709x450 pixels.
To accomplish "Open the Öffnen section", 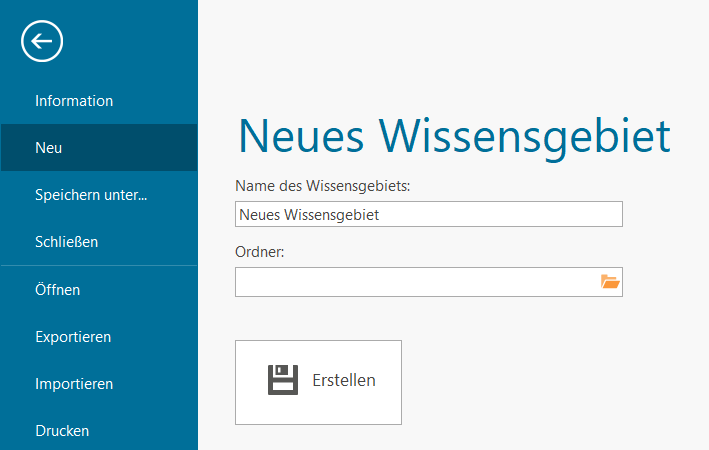I will pyautogui.click(x=57, y=290).
